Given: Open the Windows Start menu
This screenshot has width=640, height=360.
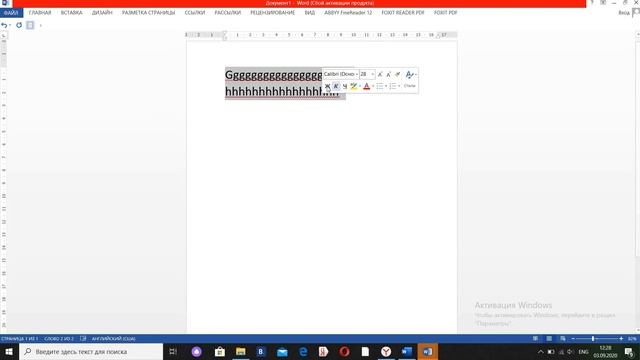Looking at the screenshot, I should (x=9, y=351).
